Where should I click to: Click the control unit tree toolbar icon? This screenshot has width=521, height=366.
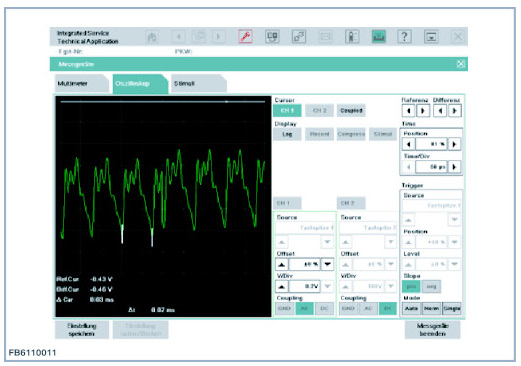(x=272, y=36)
